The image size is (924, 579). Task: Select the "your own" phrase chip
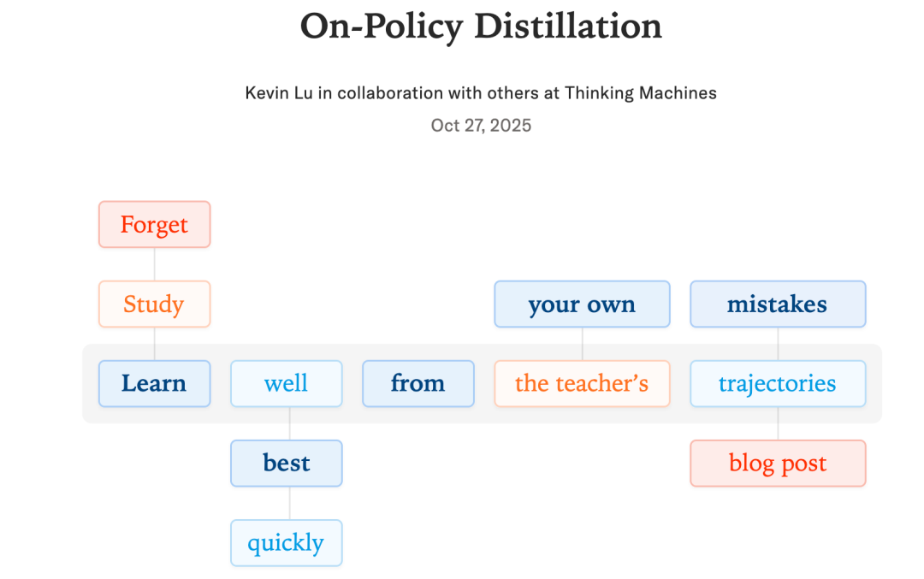click(x=582, y=304)
